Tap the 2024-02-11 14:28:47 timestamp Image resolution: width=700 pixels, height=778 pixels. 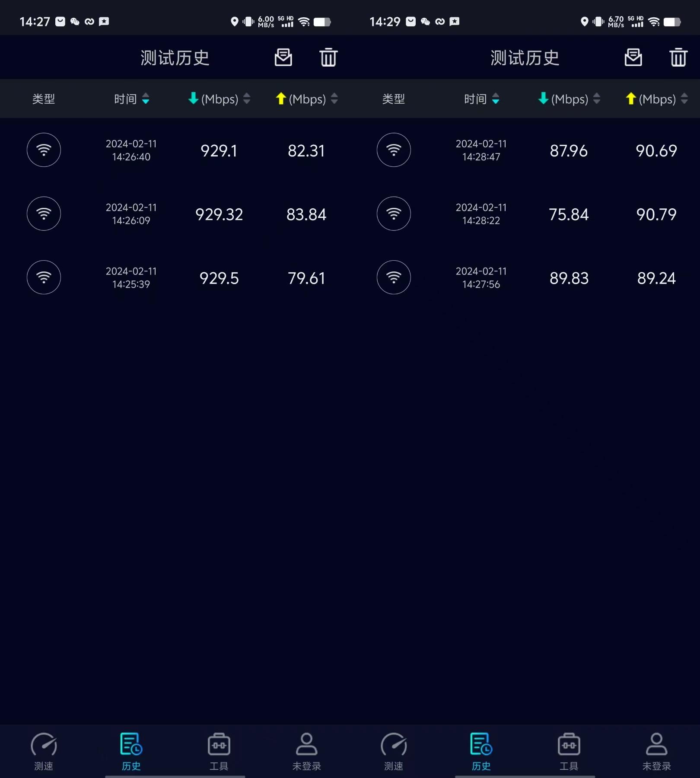(481, 150)
